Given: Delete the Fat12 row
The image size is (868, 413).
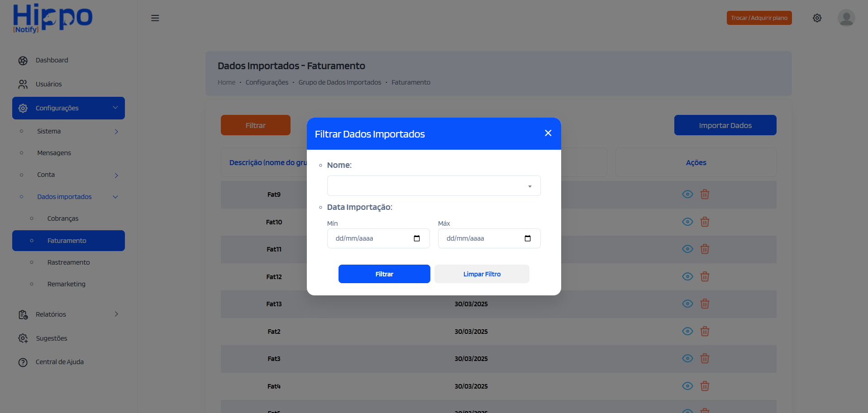Looking at the screenshot, I should 705,276.
